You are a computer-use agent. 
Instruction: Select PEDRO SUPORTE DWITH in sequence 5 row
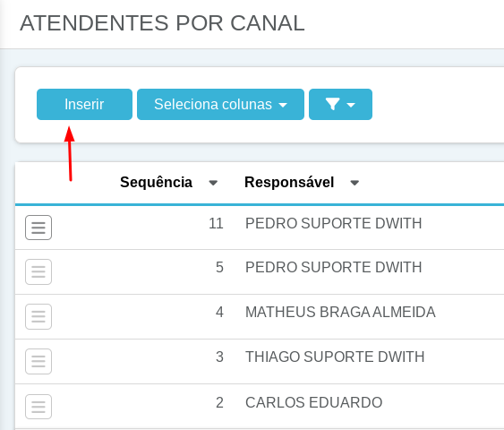333,267
